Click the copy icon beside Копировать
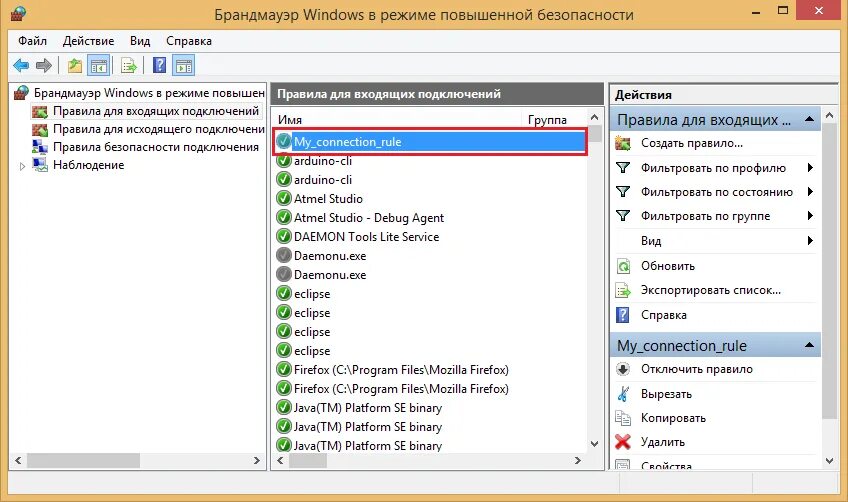Image resolution: width=848 pixels, height=502 pixels. click(623, 418)
